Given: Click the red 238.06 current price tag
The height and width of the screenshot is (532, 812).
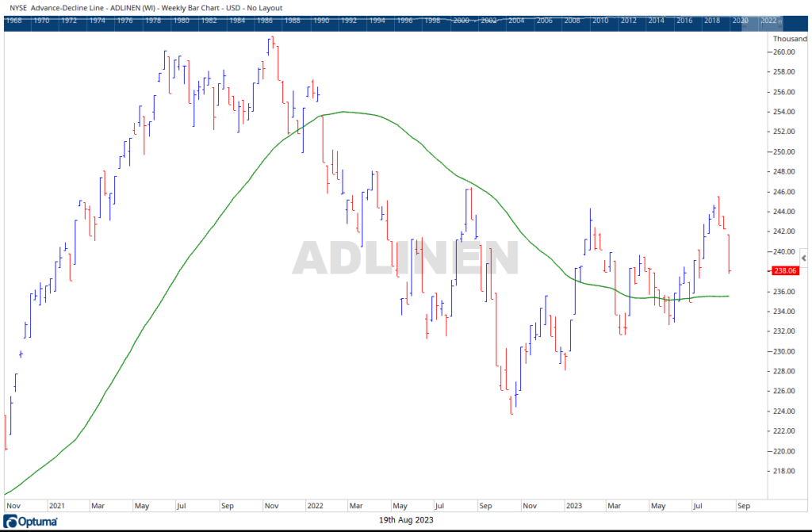Looking at the screenshot, I should click(785, 270).
